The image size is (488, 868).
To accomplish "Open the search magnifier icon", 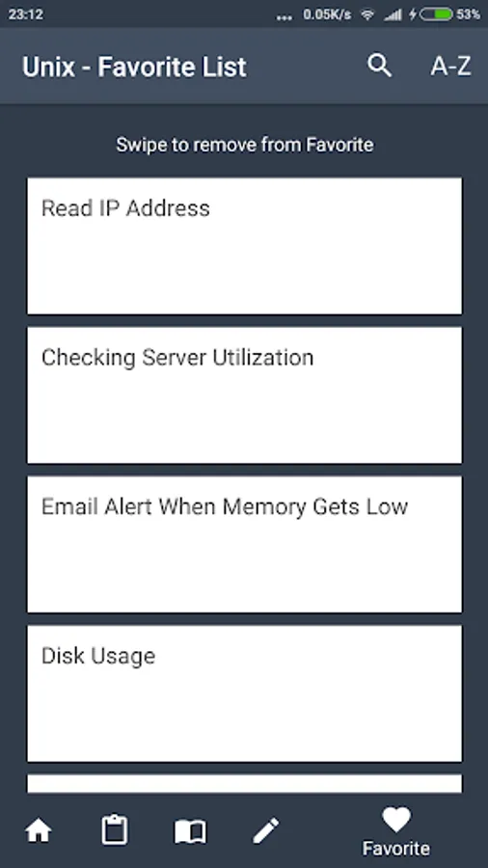I will click(380, 66).
